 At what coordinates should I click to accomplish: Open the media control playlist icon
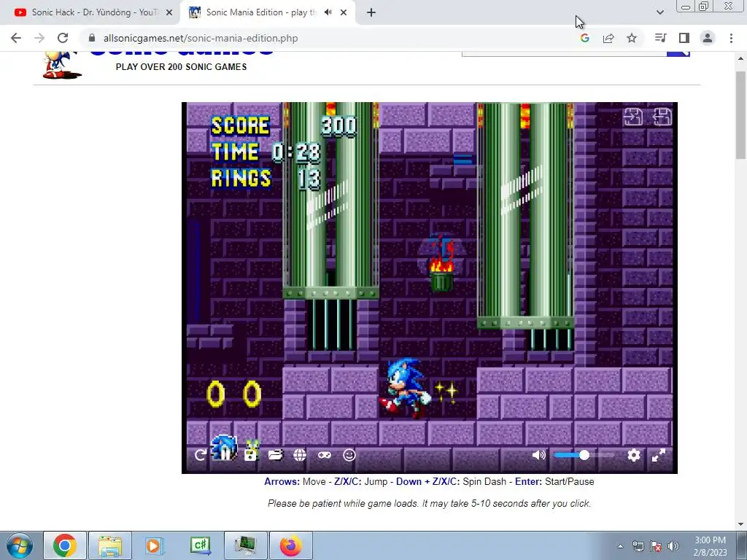click(x=660, y=38)
